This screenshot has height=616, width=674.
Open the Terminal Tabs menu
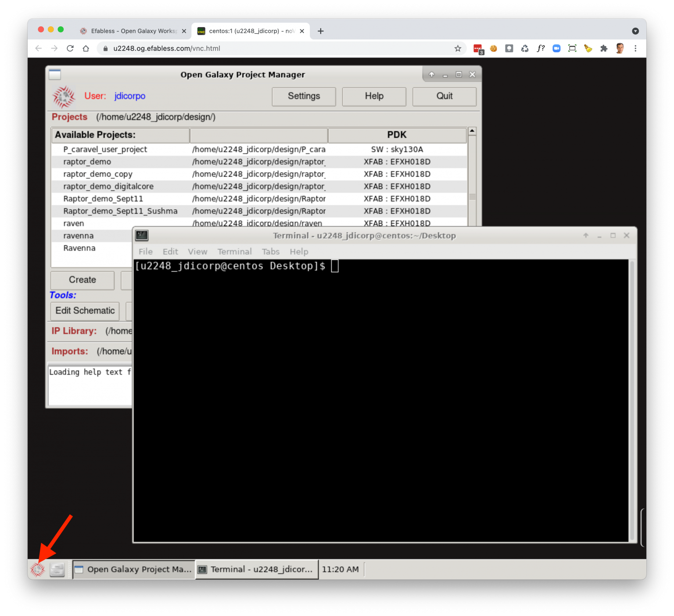tap(271, 251)
